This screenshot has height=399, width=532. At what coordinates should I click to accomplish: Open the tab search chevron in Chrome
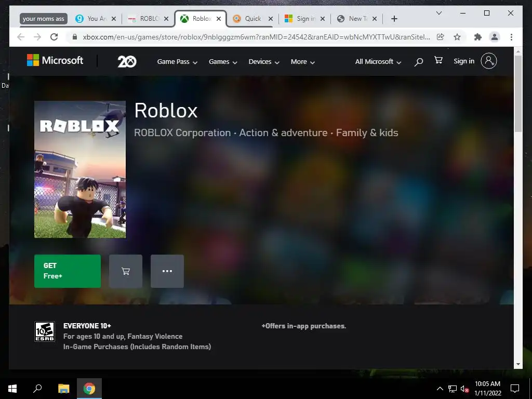pyautogui.click(x=438, y=13)
